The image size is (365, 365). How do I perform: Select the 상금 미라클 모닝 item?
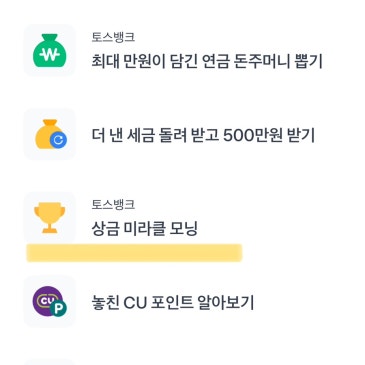[x=145, y=228]
